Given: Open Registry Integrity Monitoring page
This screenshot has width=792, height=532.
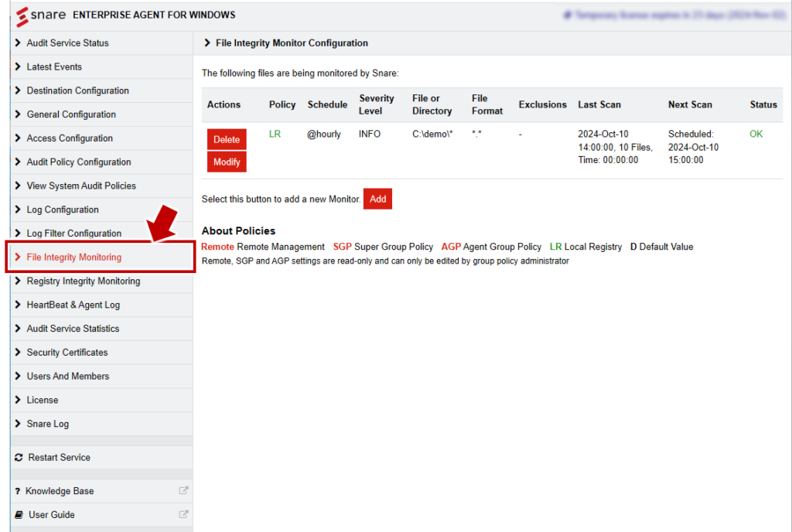Looking at the screenshot, I should (101, 281).
